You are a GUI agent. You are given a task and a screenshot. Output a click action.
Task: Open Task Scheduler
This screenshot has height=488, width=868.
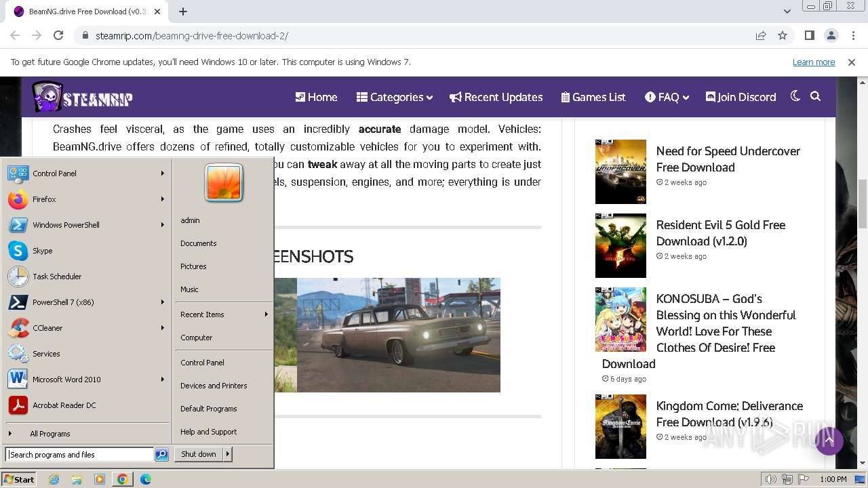[x=86, y=277]
